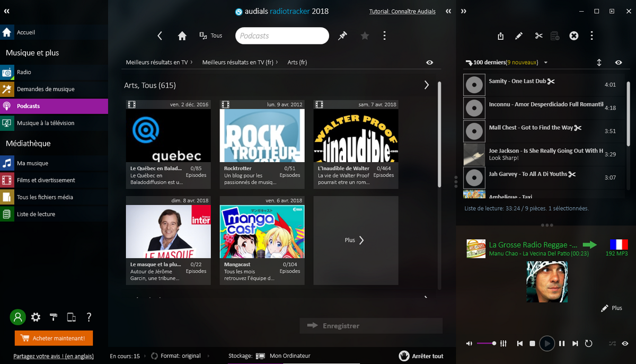The width and height of the screenshot is (636, 364).
Task: Expand right panel with double chevron
Action: click(464, 11)
